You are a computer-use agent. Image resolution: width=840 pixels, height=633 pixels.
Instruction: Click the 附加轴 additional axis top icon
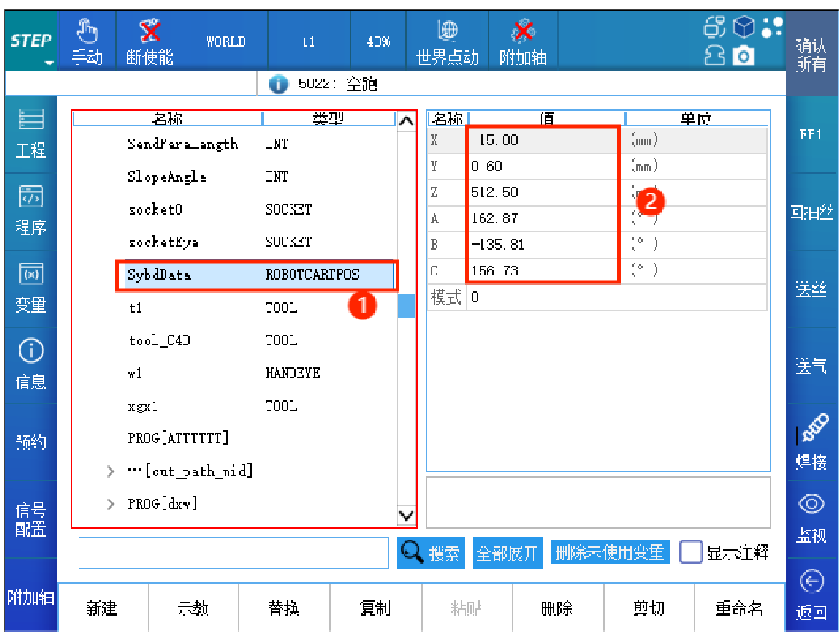(x=522, y=32)
